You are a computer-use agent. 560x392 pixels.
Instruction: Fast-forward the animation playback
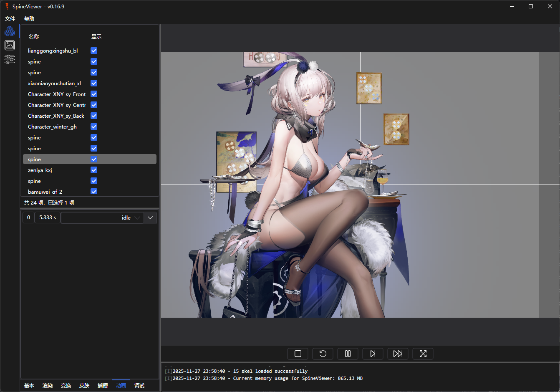click(x=398, y=354)
